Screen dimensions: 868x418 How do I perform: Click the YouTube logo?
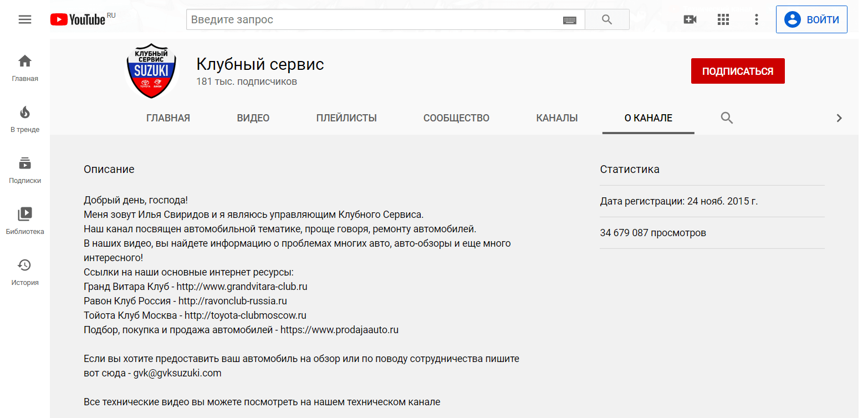point(78,20)
